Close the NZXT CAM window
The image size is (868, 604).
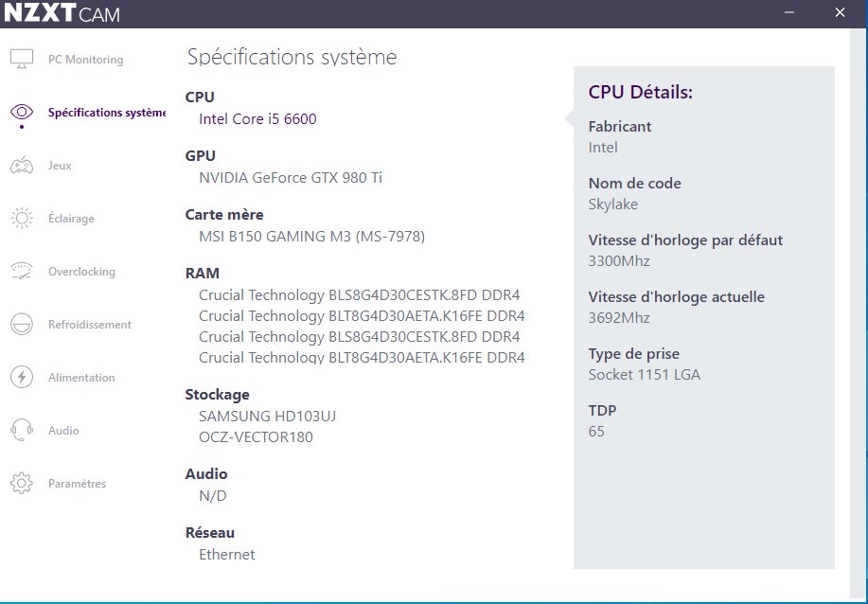840,13
